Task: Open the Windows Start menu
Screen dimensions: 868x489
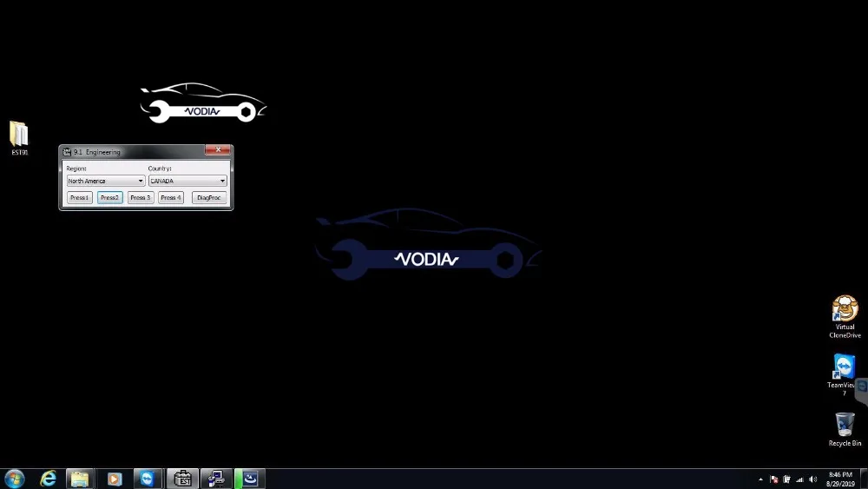Action: tap(15, 479)
